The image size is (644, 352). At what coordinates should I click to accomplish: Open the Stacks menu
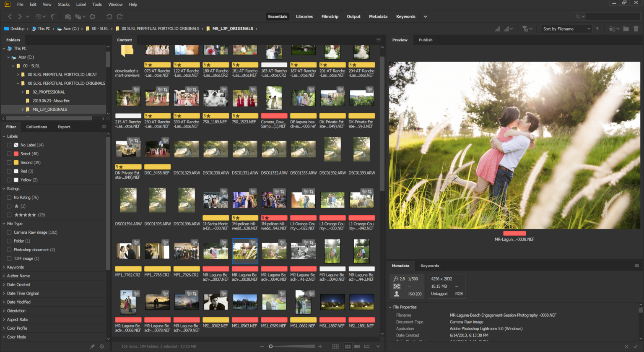63,4
